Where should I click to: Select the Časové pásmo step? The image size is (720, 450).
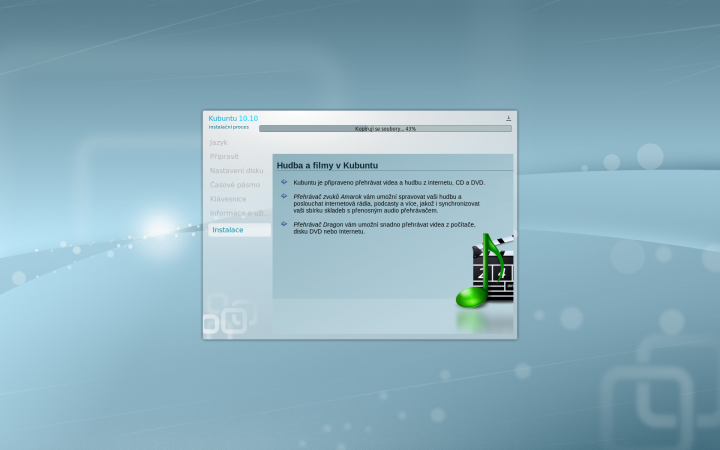click(235, 185)
